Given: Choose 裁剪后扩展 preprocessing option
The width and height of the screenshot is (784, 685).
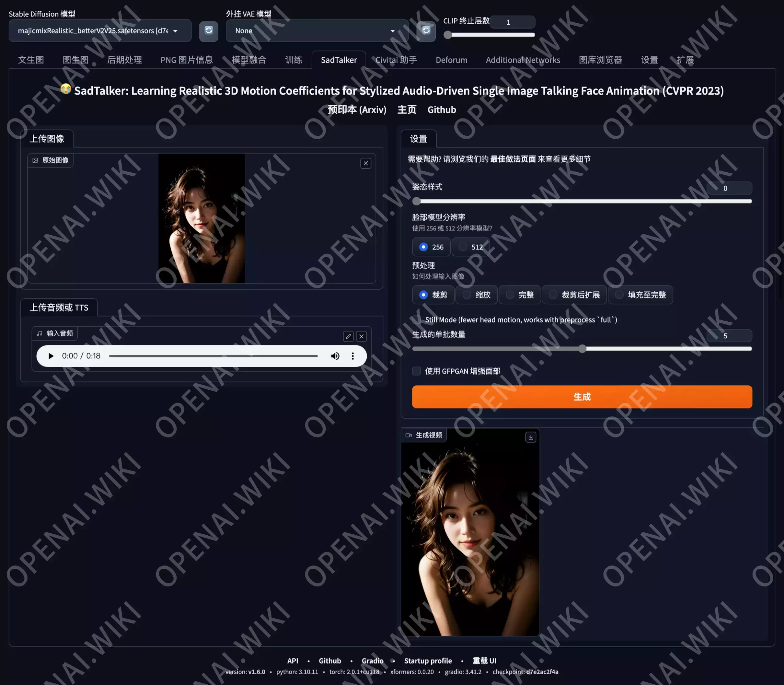Looking at the screenshot, I should [574, 295].
